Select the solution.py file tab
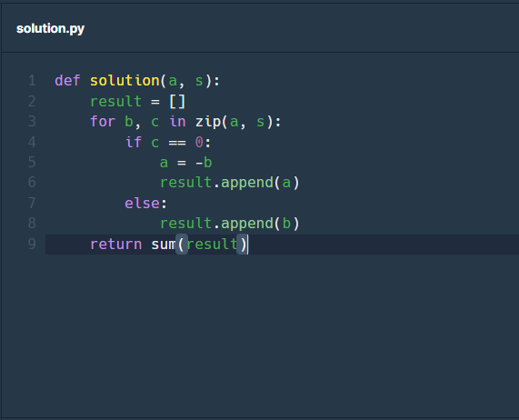Image resolution: width=519 pixels, height=420 pixels. 50,28
